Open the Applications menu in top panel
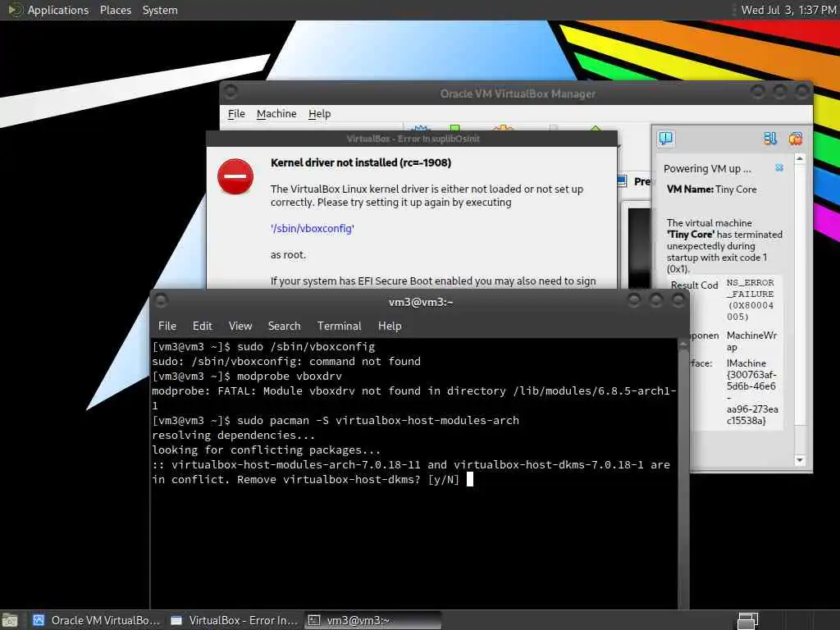Image resolution: width=840 pixels, height=630 pixels. point(58,10)
